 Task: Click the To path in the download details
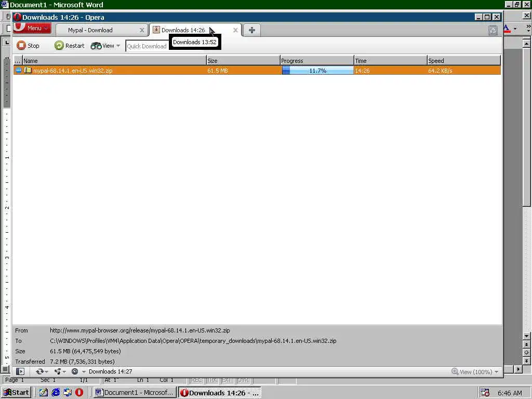tap(193, 341)
